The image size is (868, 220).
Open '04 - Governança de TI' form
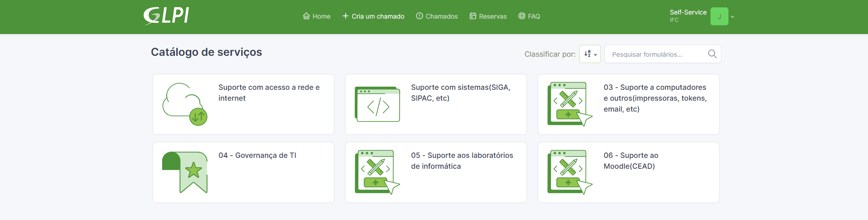click(257, 155)
